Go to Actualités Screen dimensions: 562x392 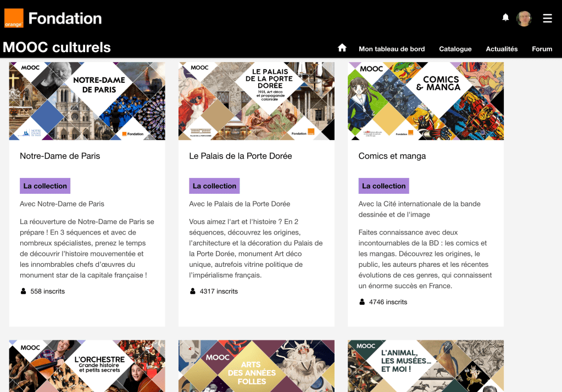point(502,49)
